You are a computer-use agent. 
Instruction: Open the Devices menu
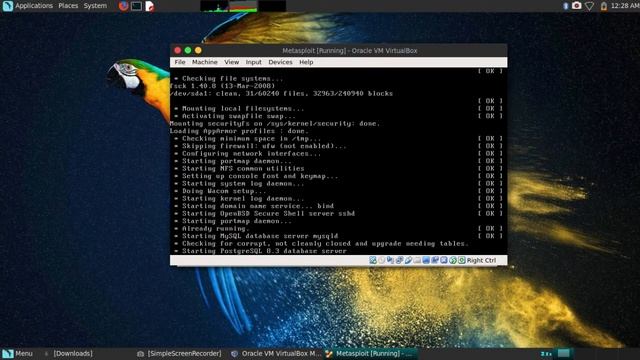[280, 62]
